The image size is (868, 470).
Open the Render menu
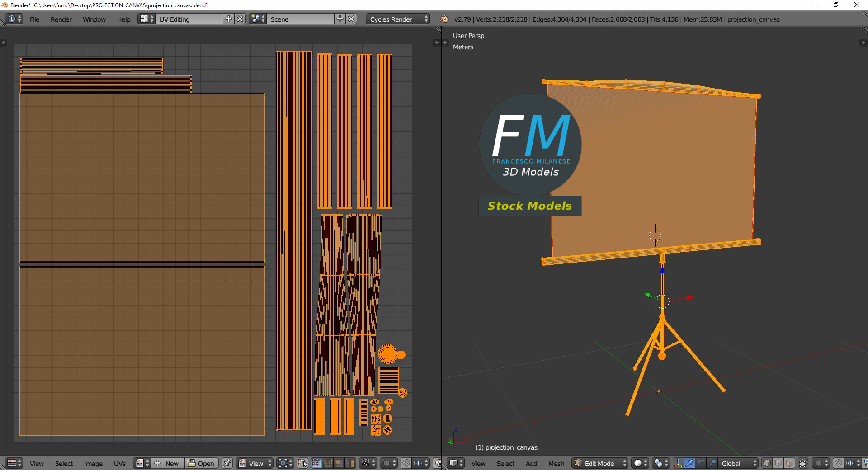(61, 19)
